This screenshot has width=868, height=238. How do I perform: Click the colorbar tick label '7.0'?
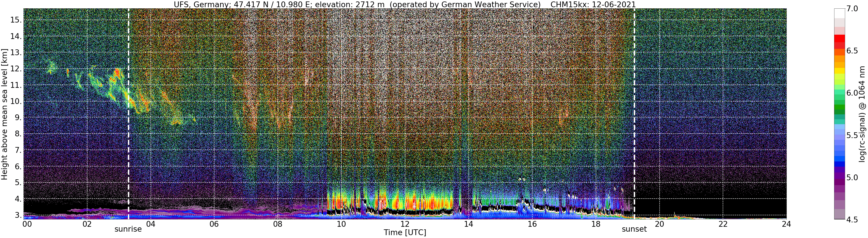(x=852, y=9)
